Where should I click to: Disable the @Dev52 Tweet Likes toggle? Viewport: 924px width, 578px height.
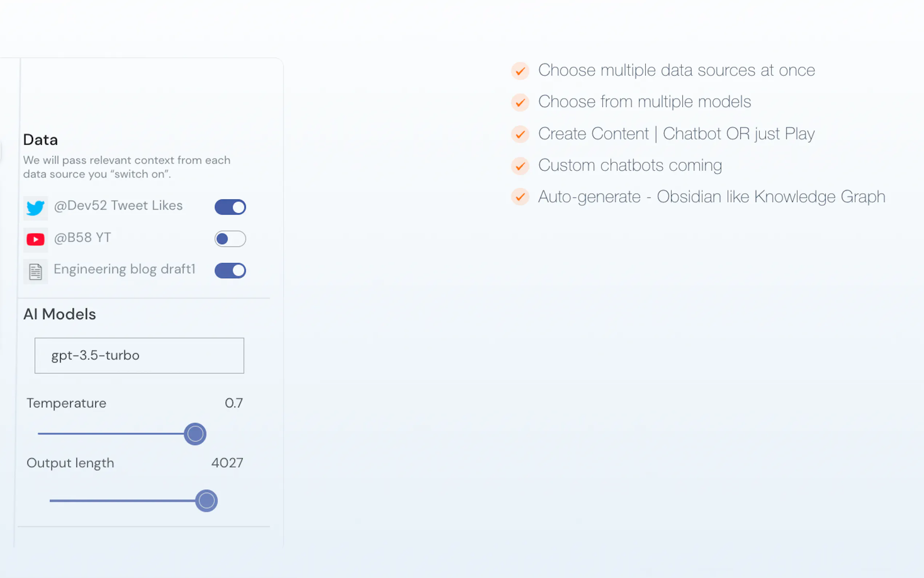(x=230, y=207)
